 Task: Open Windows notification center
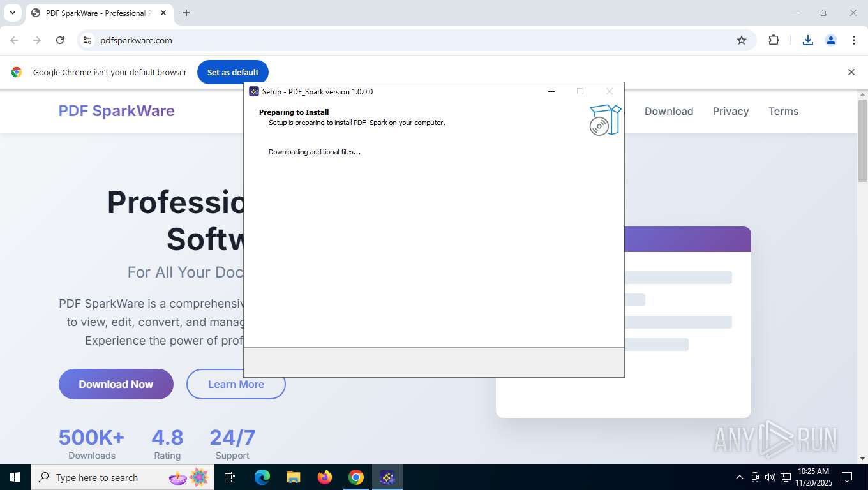click(848, 477)
